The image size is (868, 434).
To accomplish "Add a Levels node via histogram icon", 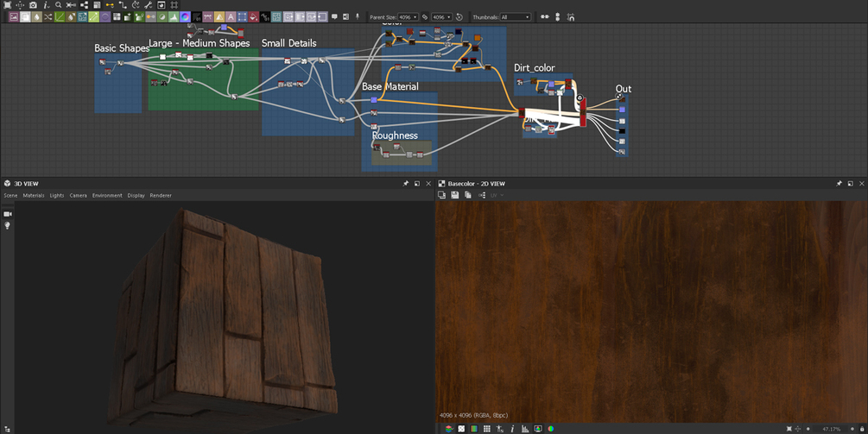I will click(x=174, y=17).
